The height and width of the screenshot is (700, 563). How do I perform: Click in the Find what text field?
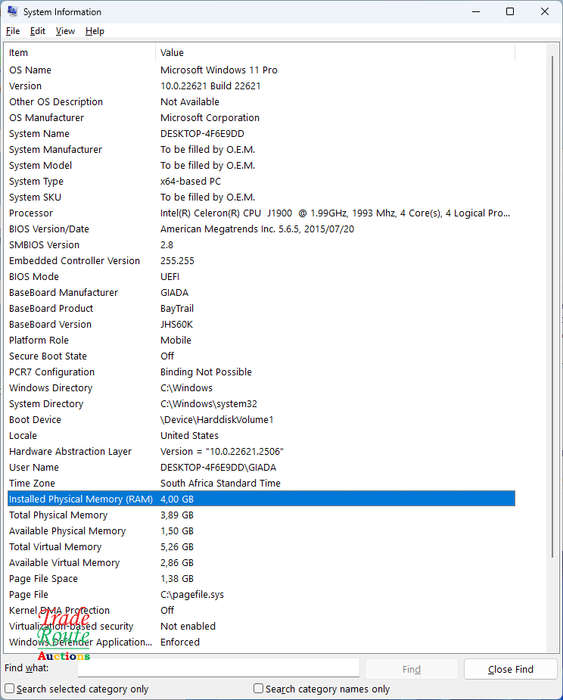point(219,668)
